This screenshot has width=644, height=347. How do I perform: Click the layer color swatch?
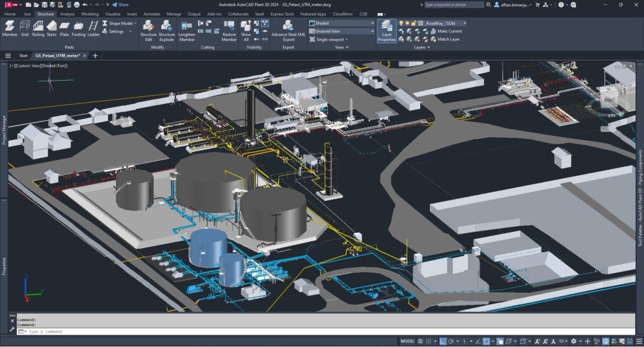[x=420, y=23]
